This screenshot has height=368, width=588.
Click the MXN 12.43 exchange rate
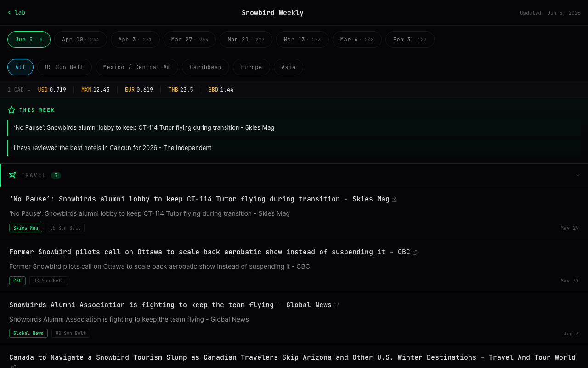pos(96,90)
